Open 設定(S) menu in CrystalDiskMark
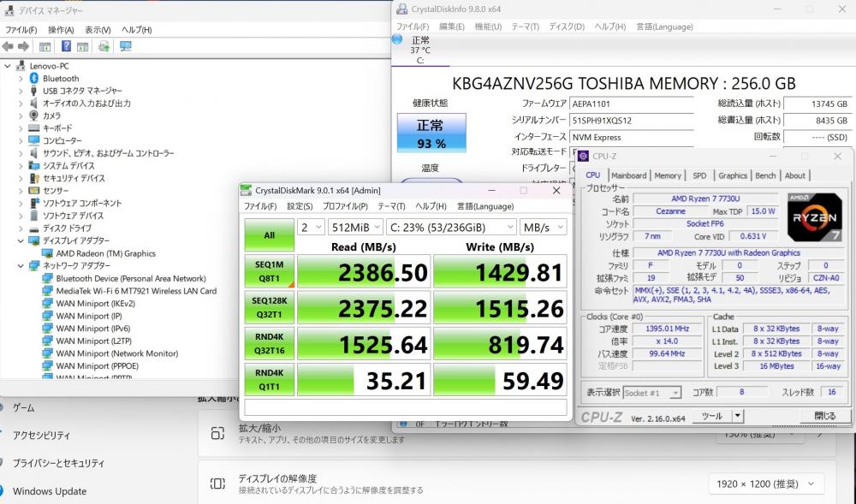856x504 pixels. 300,206
